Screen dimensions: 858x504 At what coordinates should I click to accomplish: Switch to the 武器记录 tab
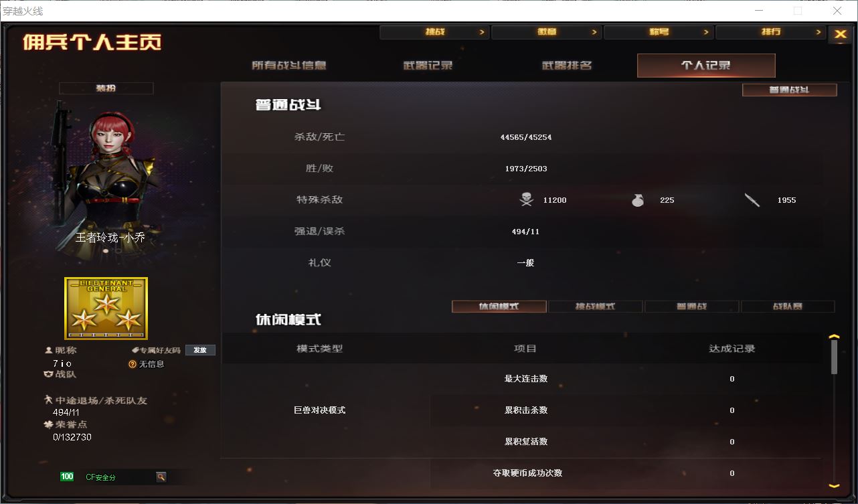[428, 66]
